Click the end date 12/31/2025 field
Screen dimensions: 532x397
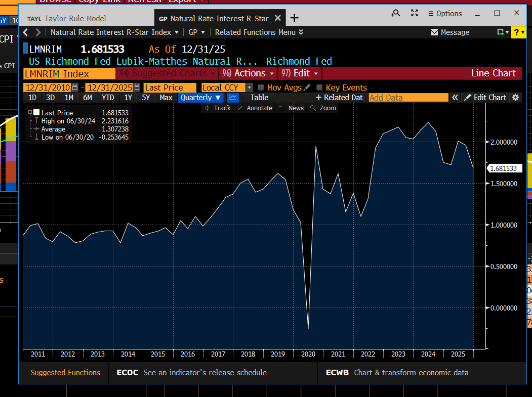pos(109,87)
